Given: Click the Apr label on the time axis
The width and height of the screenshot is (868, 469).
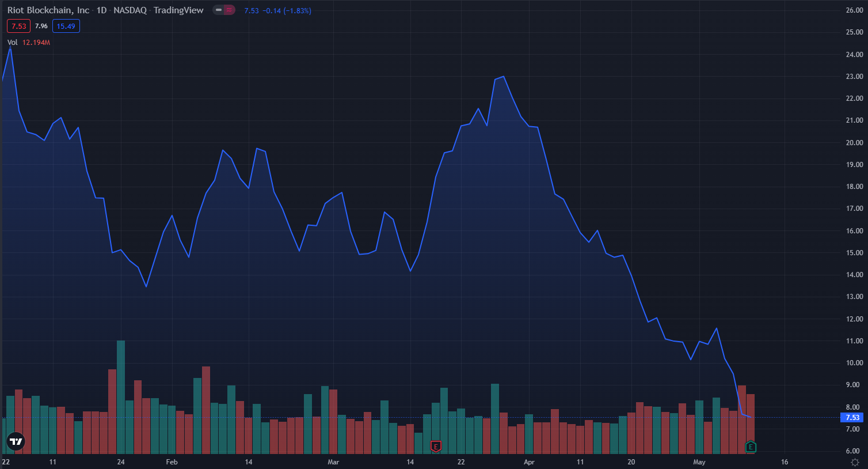Looking at the screenshot, I should [529, 462].
